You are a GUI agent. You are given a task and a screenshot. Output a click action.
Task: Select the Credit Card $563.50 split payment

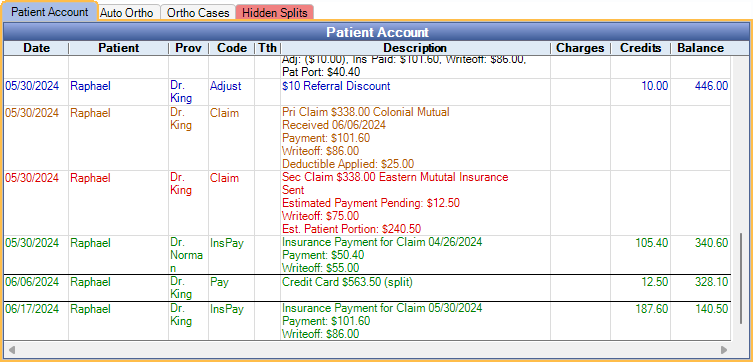[367, 288]
